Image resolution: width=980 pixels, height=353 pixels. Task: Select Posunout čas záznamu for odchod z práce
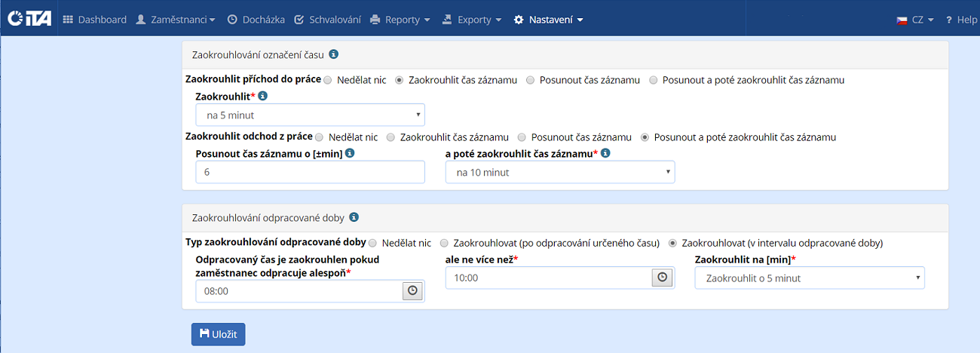pos(522,137)
